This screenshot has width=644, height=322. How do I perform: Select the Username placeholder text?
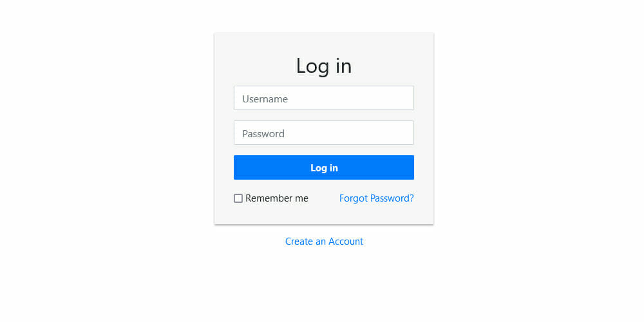[x=265, y=99]
